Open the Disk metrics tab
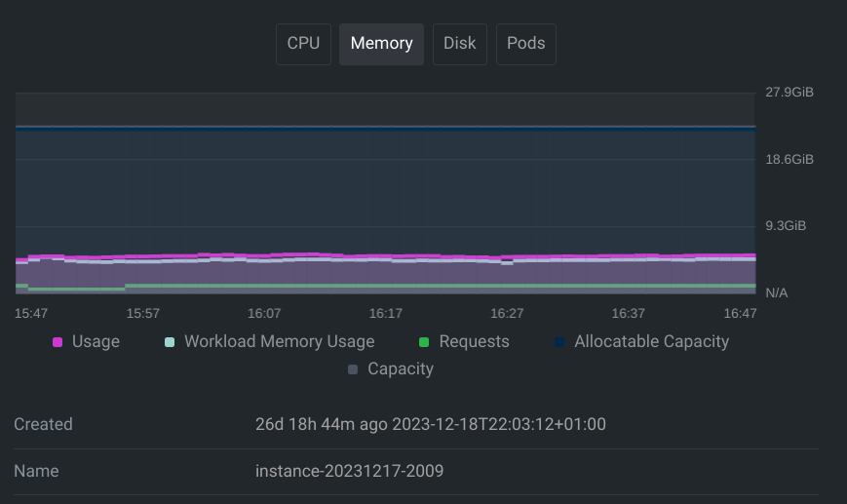 459,44
